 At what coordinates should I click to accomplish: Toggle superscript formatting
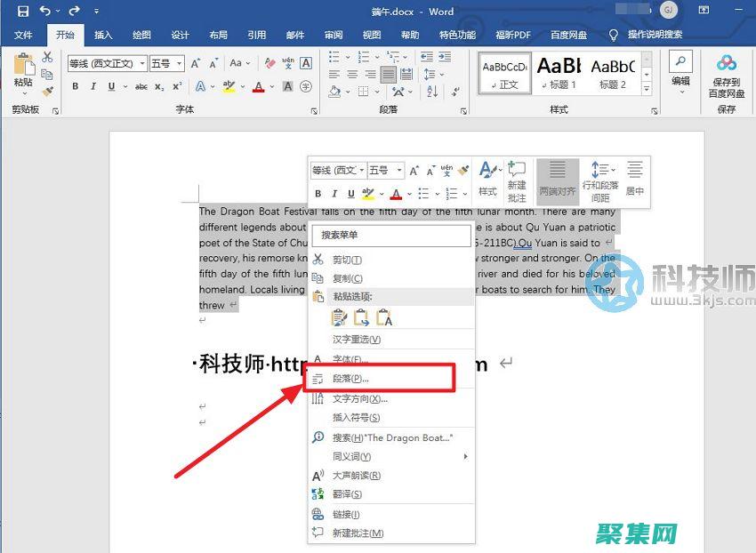[x=175, y=86]
